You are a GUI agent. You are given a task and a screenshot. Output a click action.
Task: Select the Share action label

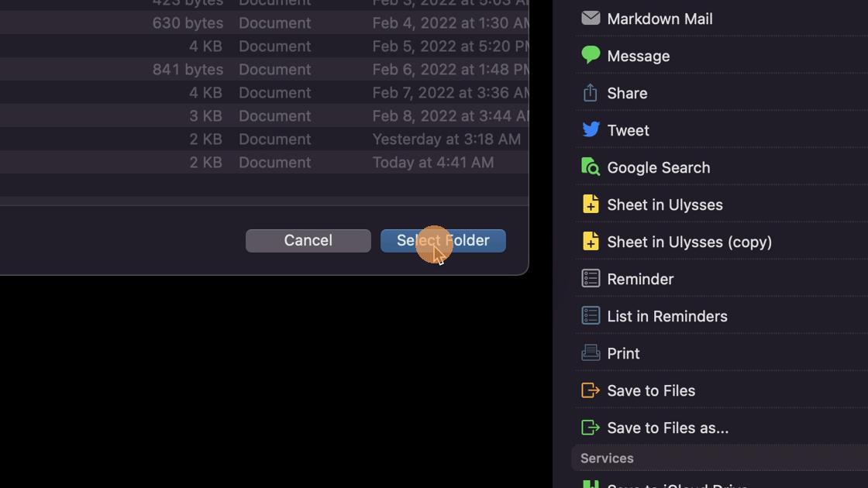point(627,93)
